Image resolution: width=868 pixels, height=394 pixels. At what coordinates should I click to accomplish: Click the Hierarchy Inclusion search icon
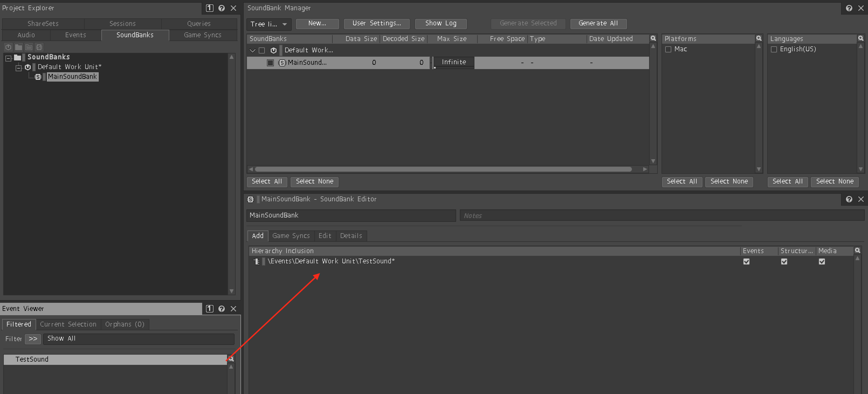tap(857, 251)
